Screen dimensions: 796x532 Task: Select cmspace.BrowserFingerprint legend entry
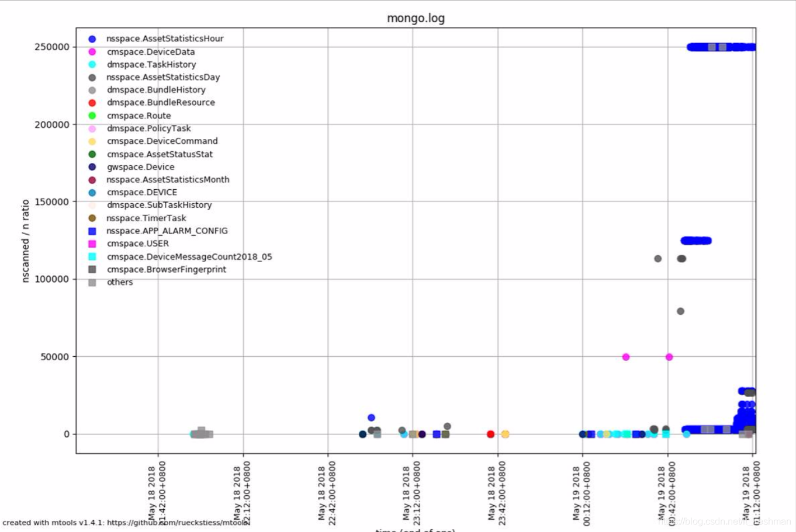pyautogui.click(x=157, y=269)
